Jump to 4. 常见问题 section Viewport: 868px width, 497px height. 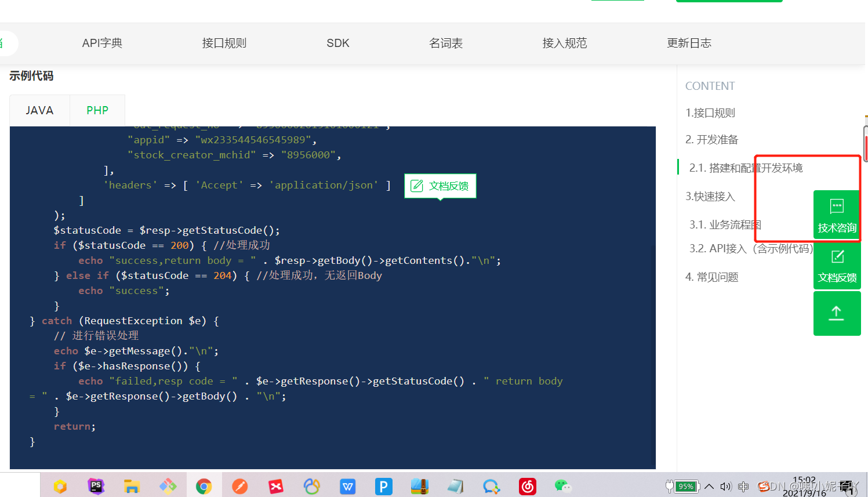(711, 277)
